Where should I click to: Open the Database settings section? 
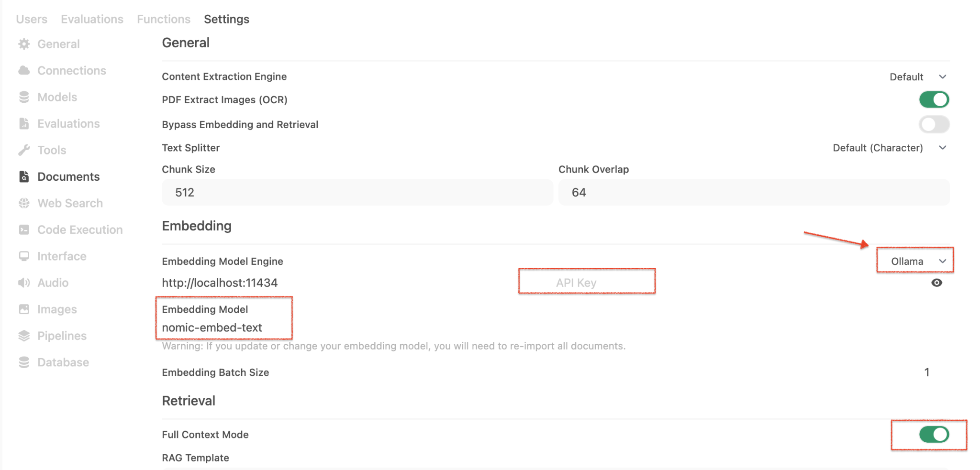[63, 362]
